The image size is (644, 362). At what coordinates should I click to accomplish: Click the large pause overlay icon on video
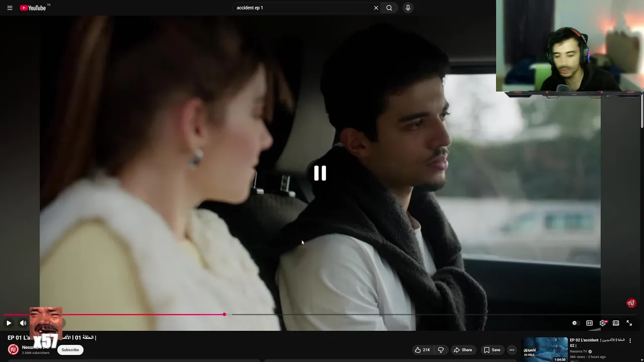320,173
